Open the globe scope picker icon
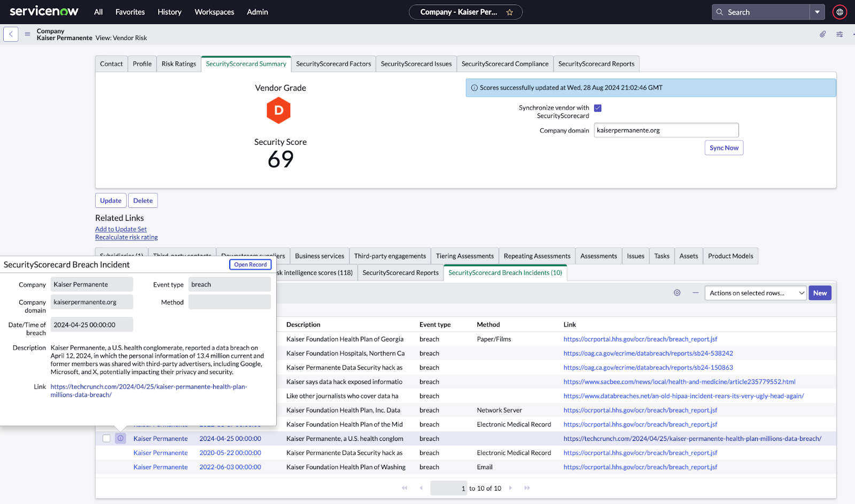 tap(840, 12)
